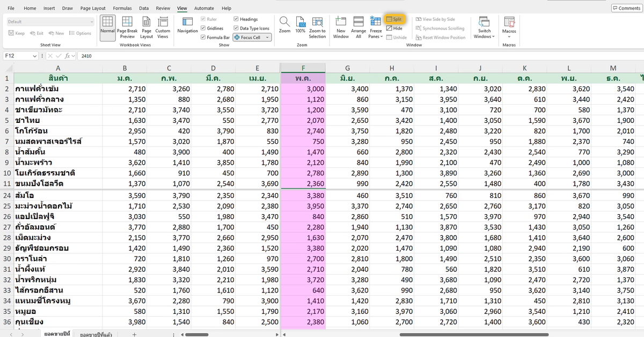
Task: Expand the Focus Cell dropdown arrow
Action: pos(267,38)
